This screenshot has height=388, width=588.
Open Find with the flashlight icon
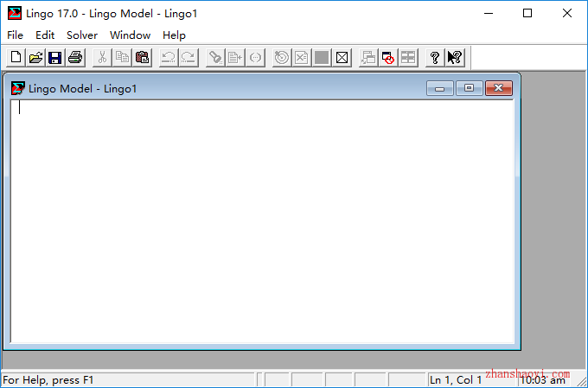(x=215, y=57)
